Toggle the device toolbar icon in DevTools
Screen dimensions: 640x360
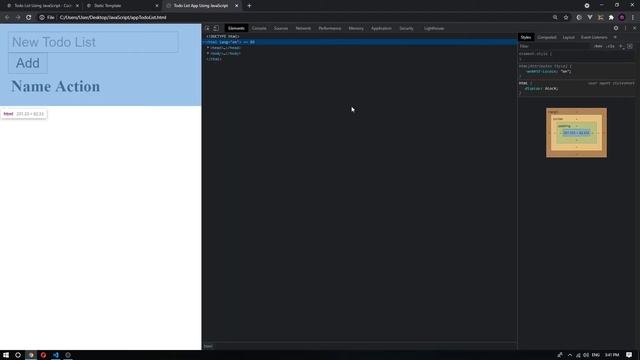[216, 28]
